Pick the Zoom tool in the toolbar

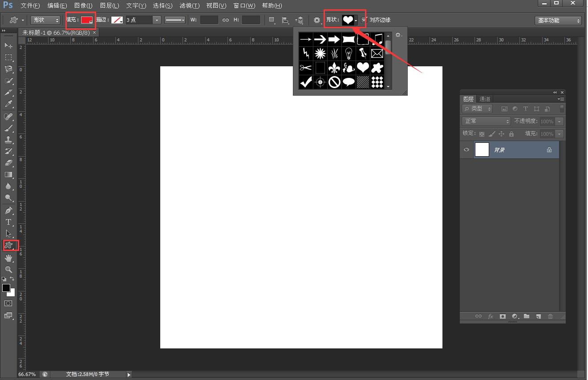pos(8,269)
